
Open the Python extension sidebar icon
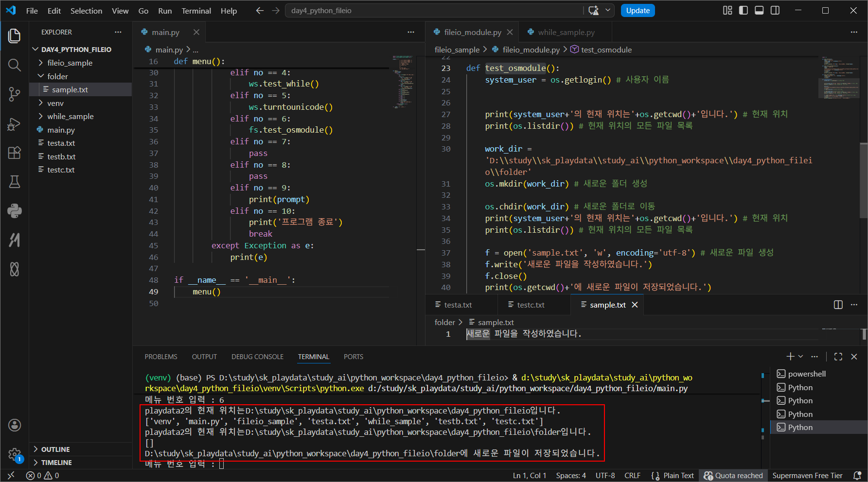pyautogui.click(x=15, y=211)
